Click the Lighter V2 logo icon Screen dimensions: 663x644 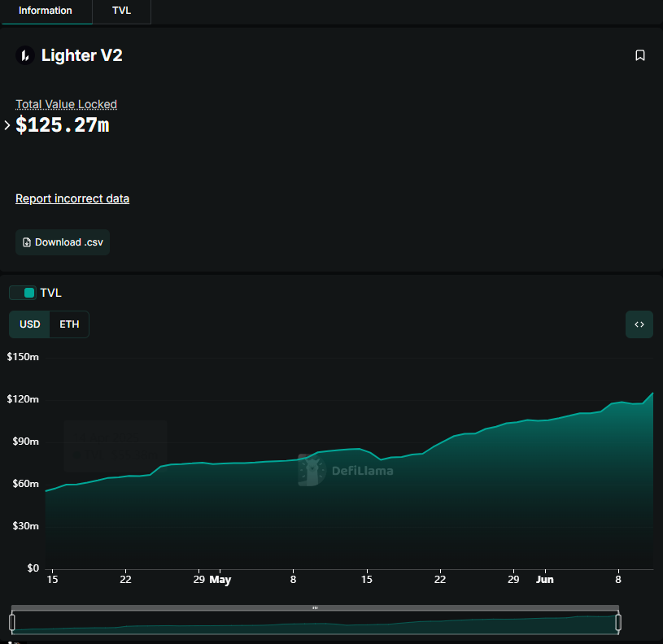24,55
